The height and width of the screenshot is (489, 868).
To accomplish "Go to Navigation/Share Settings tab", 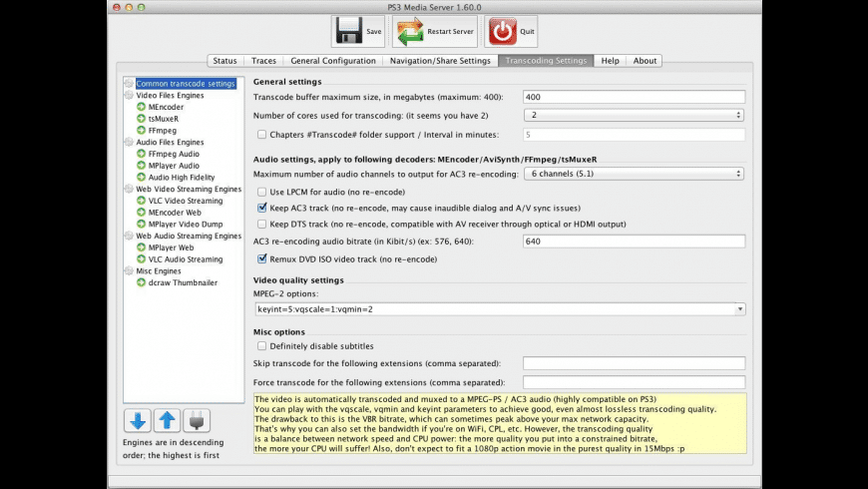I will tap(440, 61).
